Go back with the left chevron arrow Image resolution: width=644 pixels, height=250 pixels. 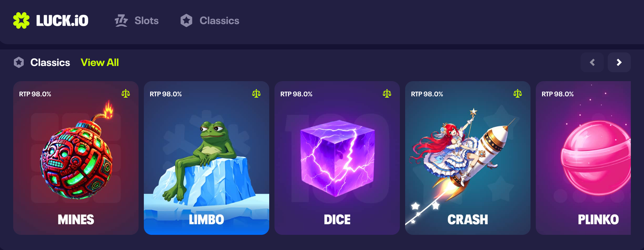click(592, 62)
